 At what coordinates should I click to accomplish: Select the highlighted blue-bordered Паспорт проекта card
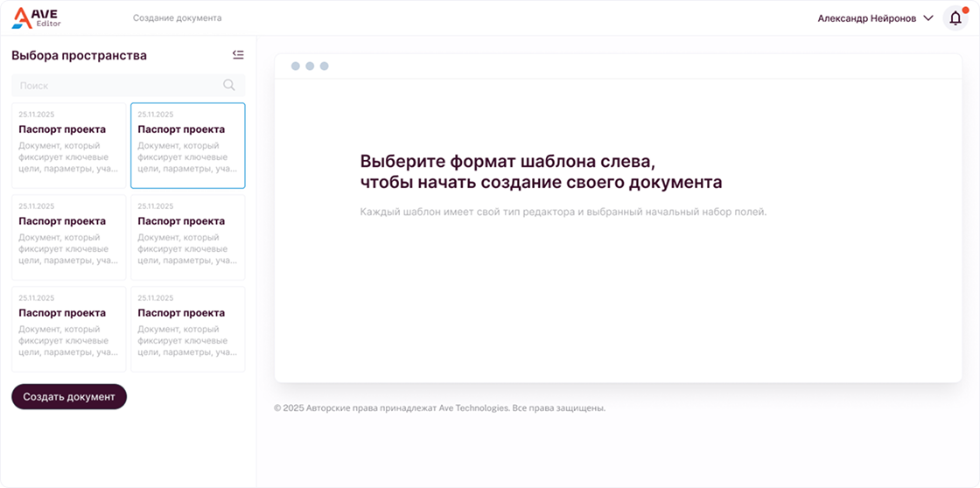tap(187, 145)
